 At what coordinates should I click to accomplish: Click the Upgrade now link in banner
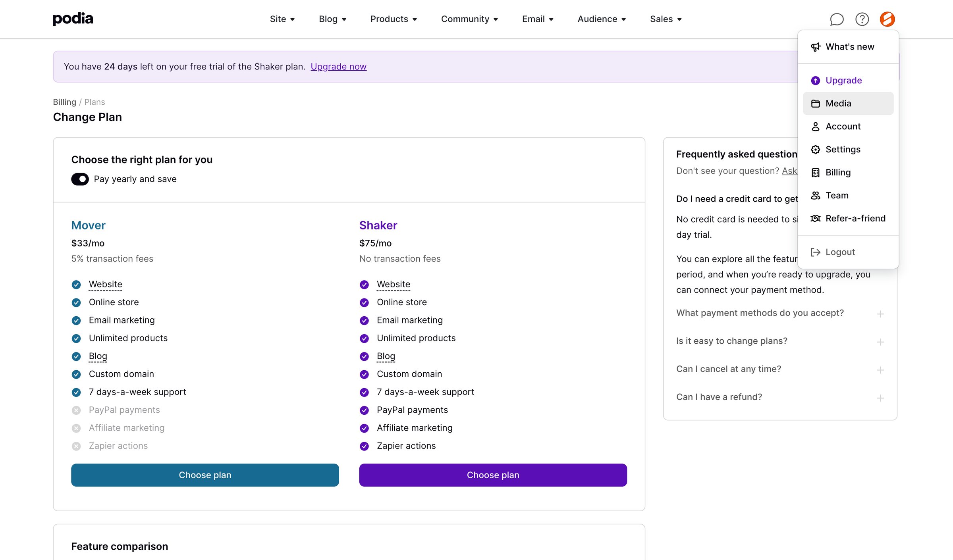coord(338,67)
